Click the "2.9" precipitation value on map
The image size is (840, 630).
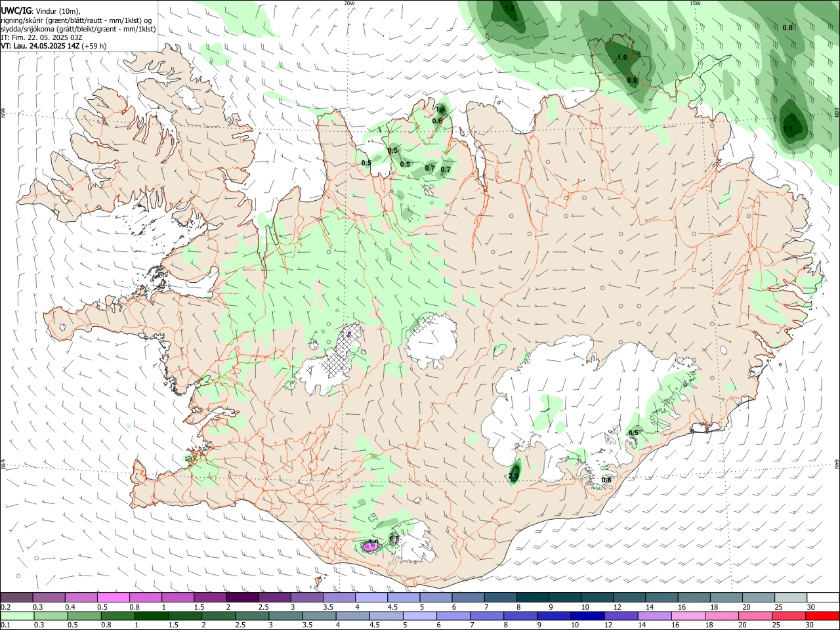click(x=514, y=476)
